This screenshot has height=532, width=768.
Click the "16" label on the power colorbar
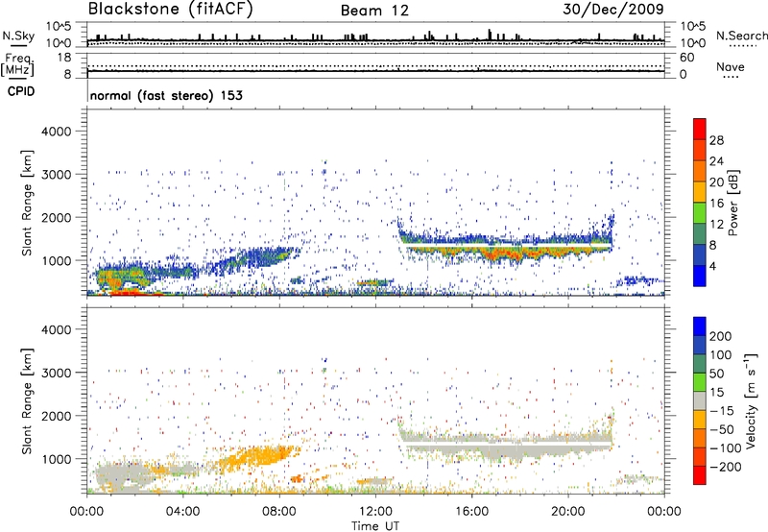click(x=716, y=204)
